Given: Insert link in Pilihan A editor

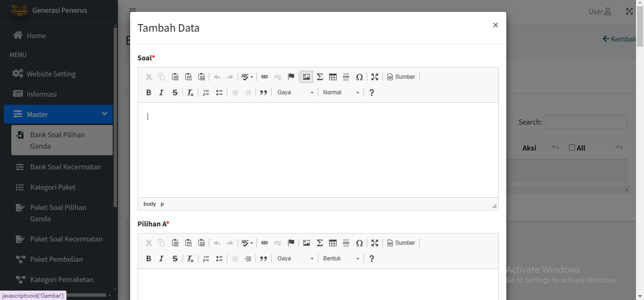Looking at the screenshot, I should click(264, 243).
